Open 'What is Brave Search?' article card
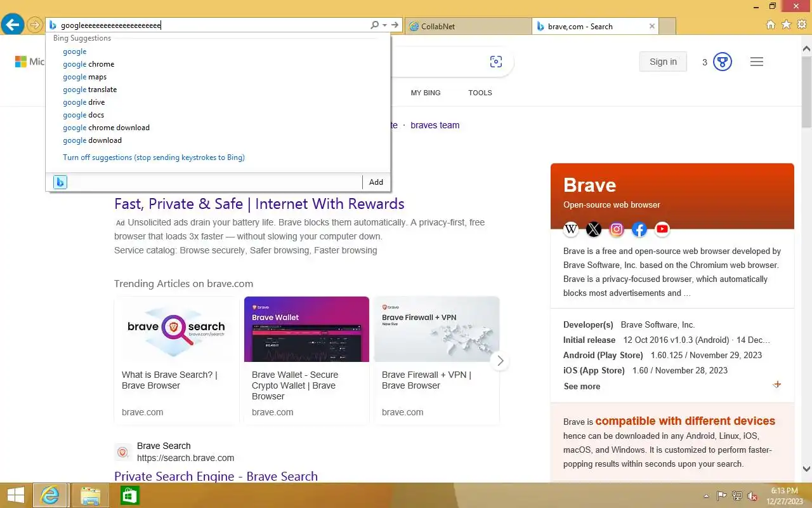 [x=176, y=360]
